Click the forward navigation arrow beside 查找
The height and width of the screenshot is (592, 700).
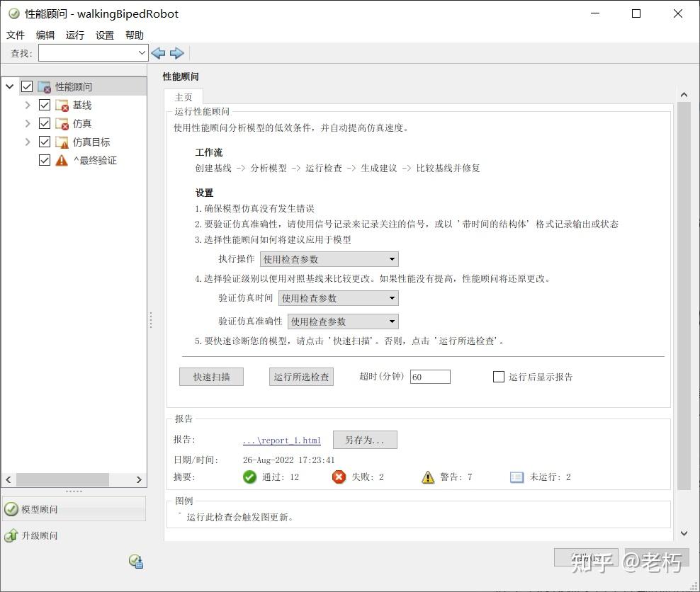point(177,53)
